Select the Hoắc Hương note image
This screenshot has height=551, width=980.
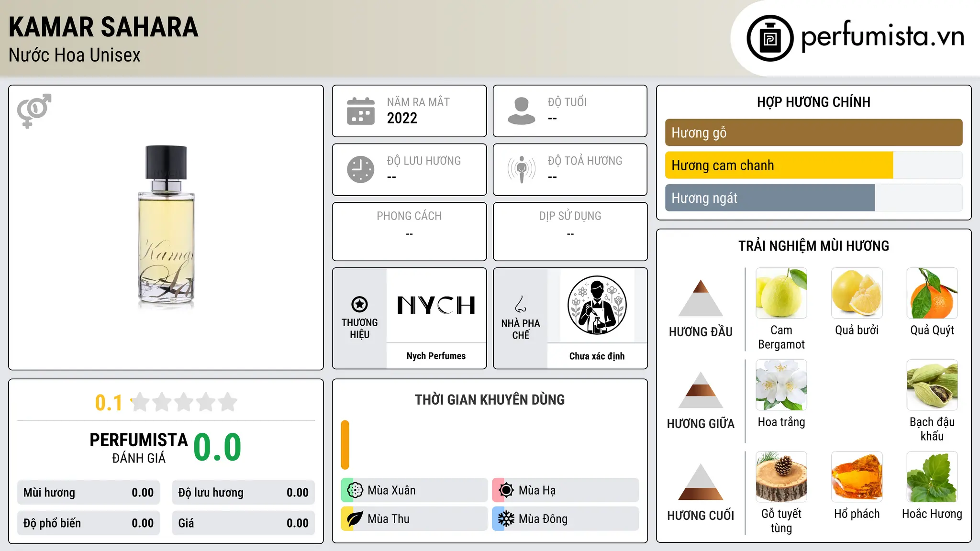tap(932, 477)
